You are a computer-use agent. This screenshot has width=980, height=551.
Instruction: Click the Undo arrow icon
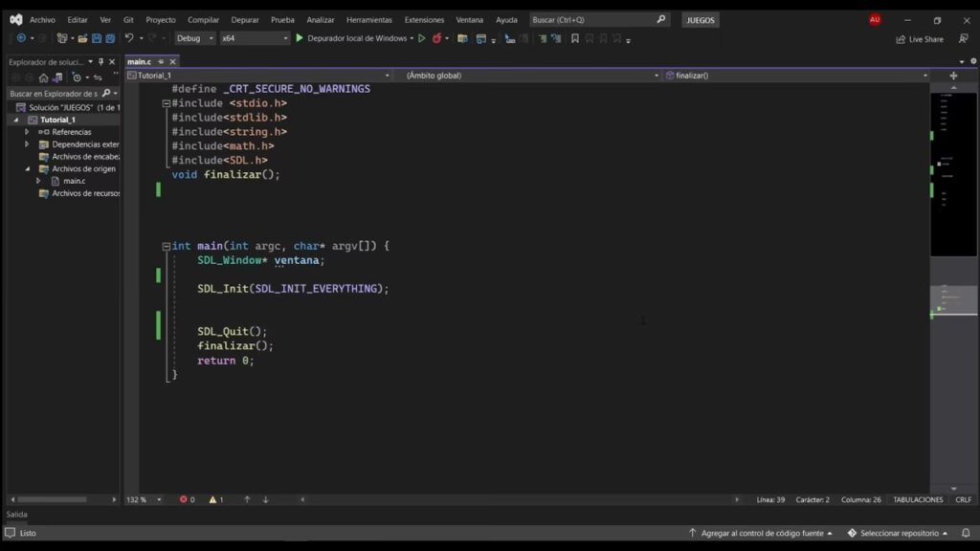click(x=129, y=38)
